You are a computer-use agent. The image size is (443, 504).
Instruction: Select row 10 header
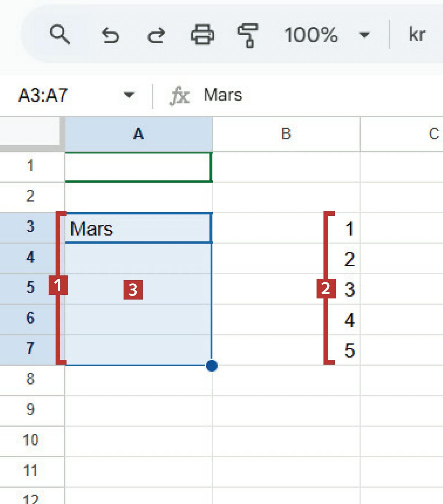(30, 440)
